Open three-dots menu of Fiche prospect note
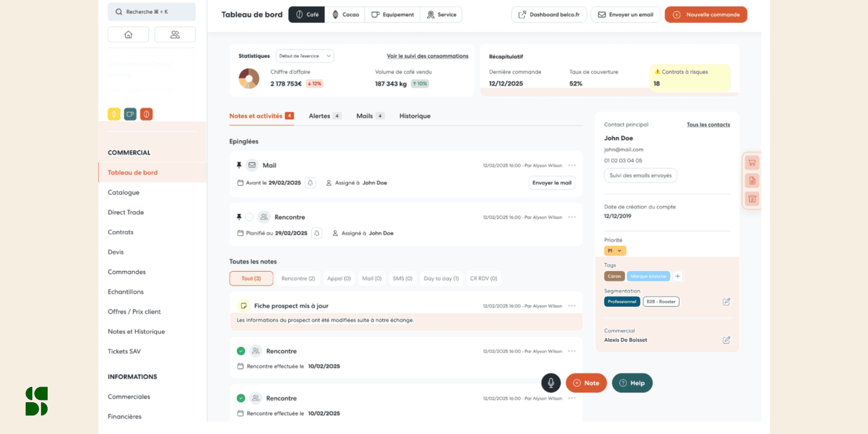Screen dimensions: 868x434 (x=572, y=306)
